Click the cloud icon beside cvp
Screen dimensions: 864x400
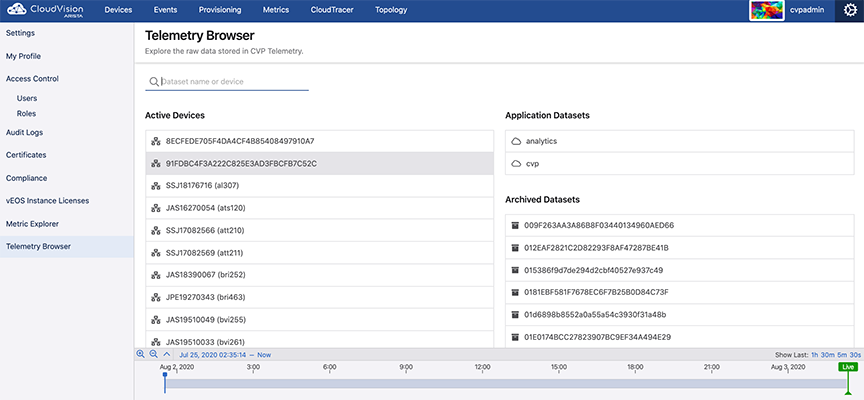(516, 164)
